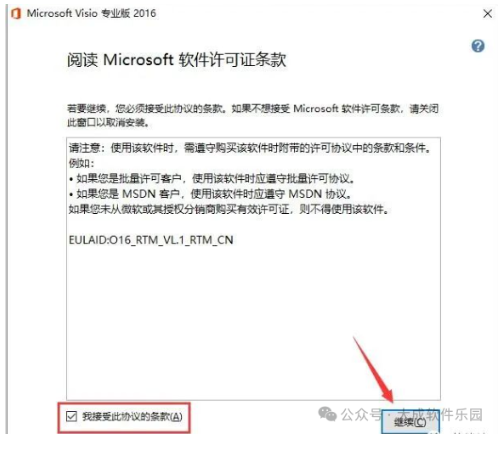Screen dimensions: 501x461
Task: Click the red arrow pointing at the 继续 button
Action: (x=373, y=369)
